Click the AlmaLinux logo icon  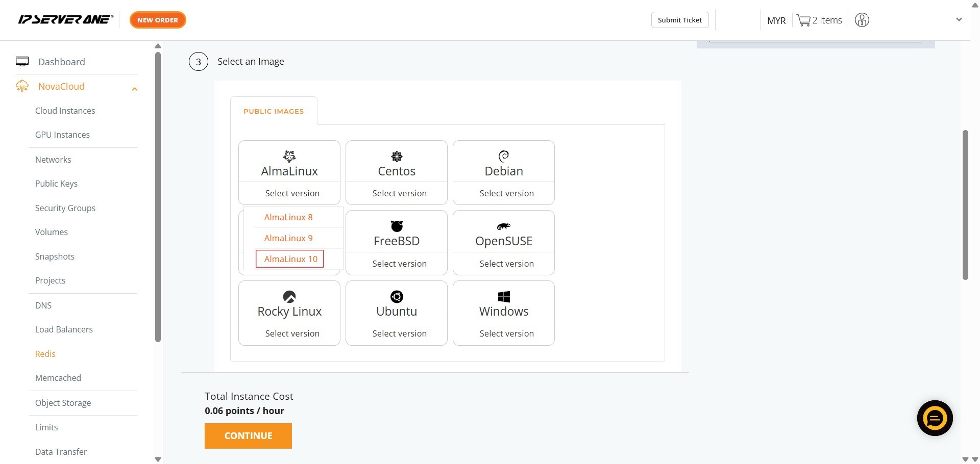point(289,156)
